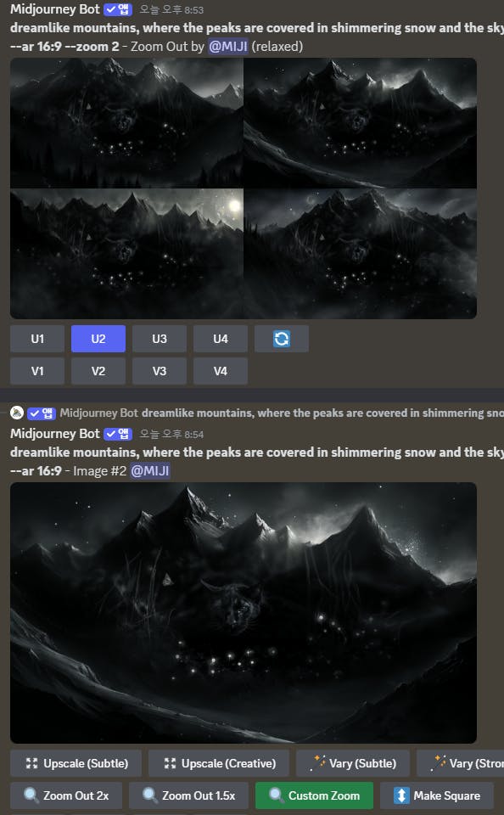The image size is (504, 815).
Task: Upscale the first image with U1
Action: coord(37,339)
